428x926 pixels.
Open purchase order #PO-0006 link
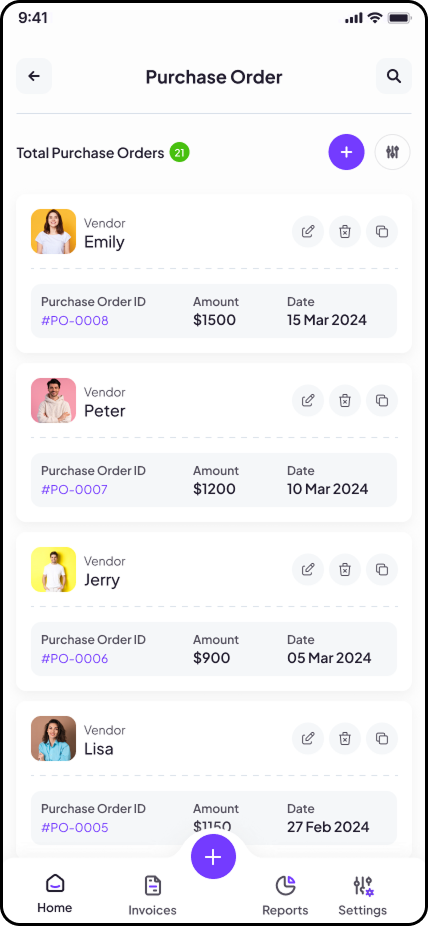(x=74, y=658)
